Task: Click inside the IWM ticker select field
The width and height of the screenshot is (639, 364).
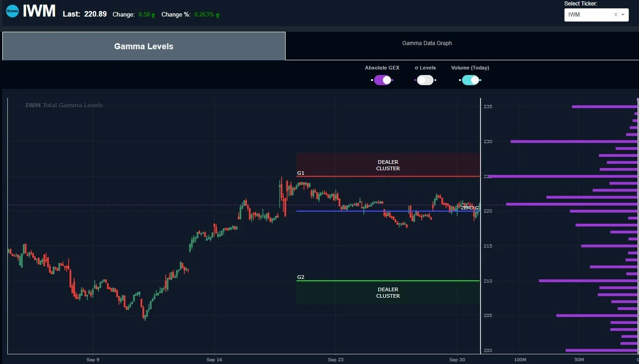Action: [596, 15]
